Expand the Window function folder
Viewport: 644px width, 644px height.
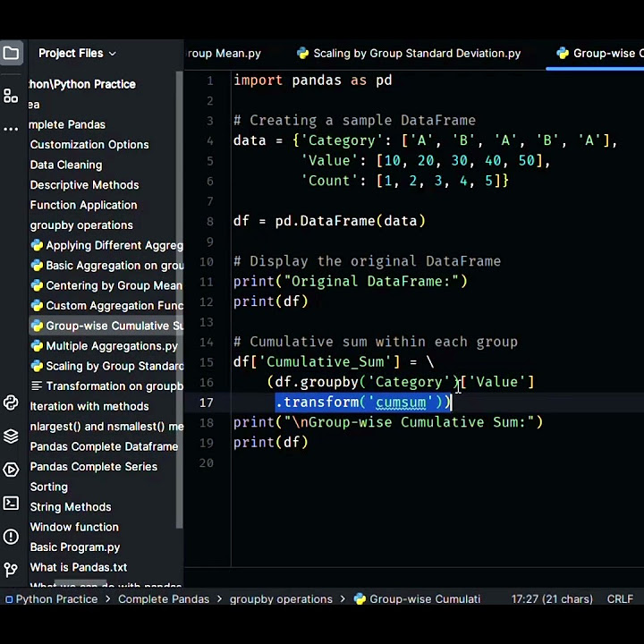tap(74, 527)
